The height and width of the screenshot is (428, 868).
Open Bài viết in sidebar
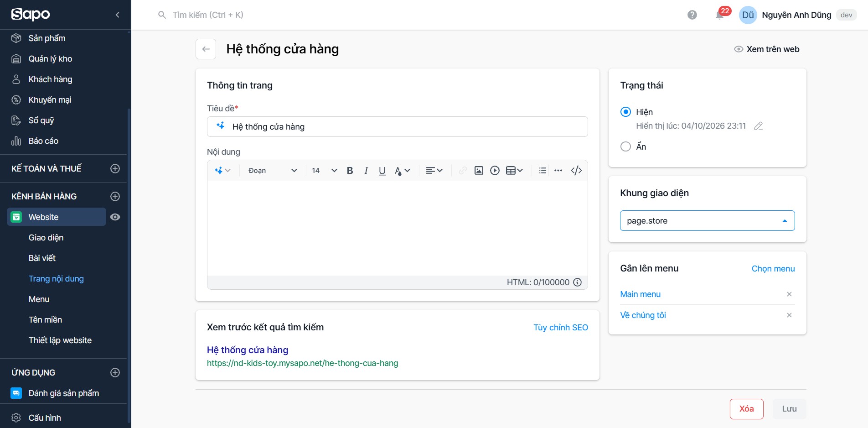[42, 258]
